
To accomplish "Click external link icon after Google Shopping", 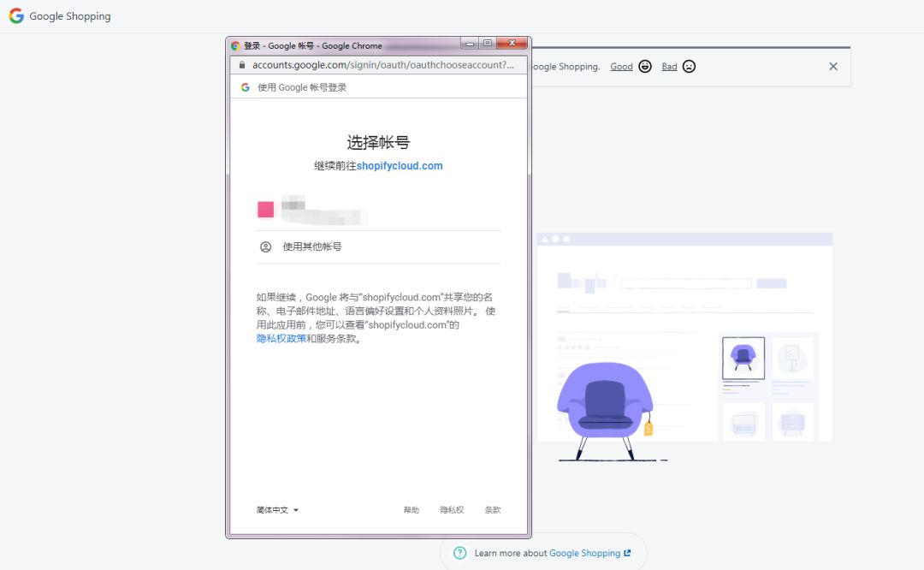I will [x=628, y=553].
